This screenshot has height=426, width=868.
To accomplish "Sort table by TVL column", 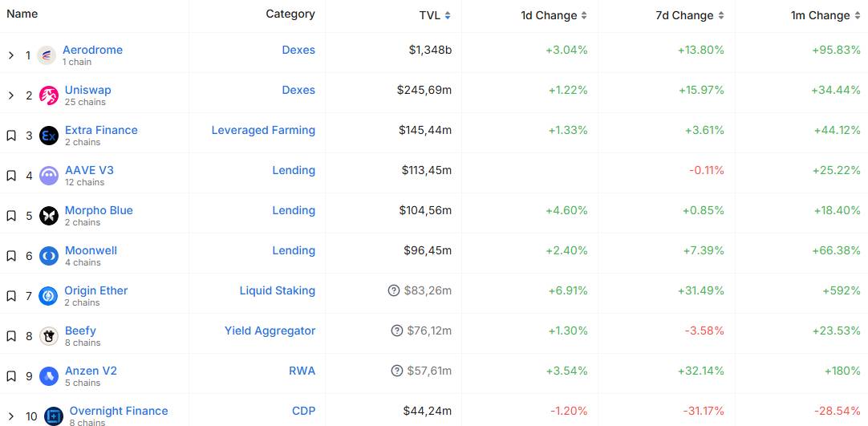I will click(x=435, y=15).
